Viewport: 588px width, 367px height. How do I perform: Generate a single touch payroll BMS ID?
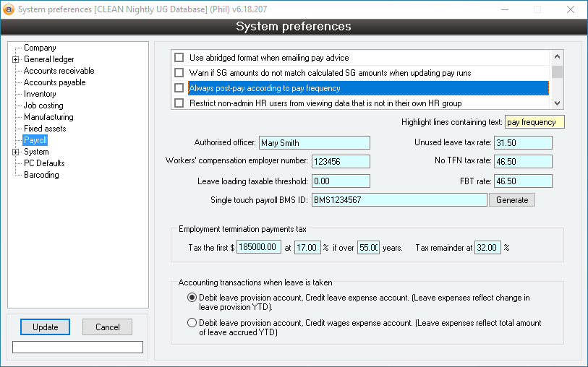(x=512, y=200)
